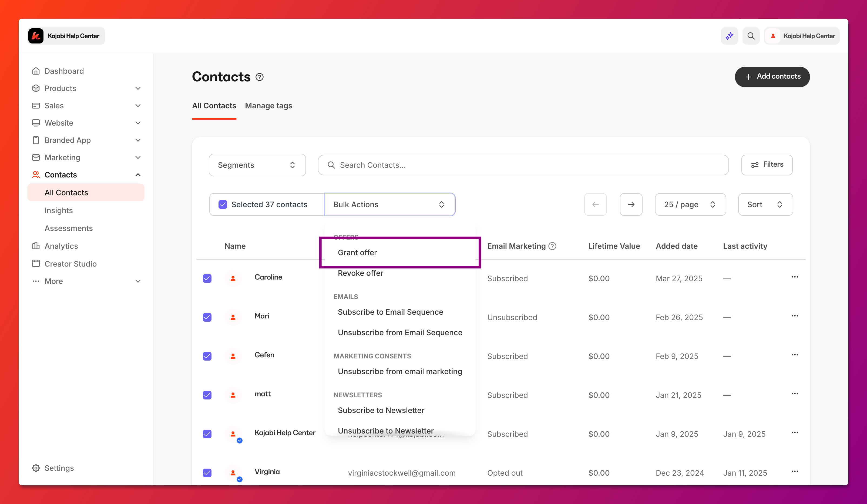Uncheck Gefen's row checkbox
This screenshot has width=867, height=504.
tap(207, 356)
